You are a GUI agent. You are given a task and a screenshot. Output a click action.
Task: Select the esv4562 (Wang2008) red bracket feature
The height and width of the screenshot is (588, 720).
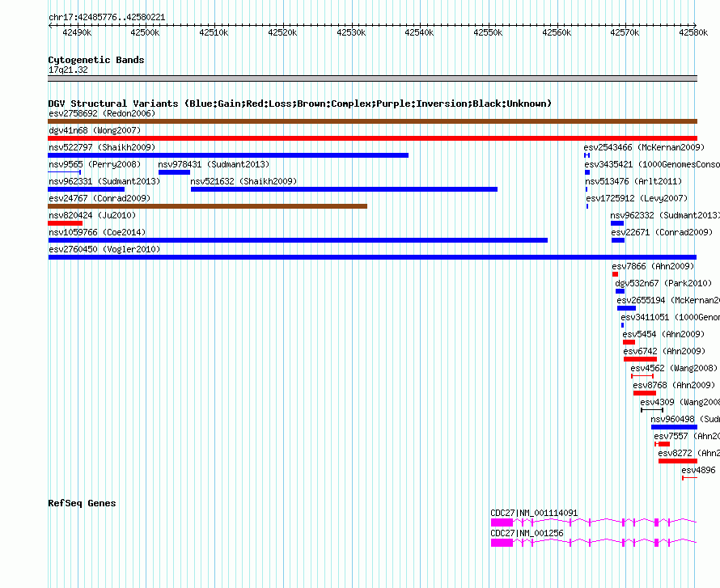click(642, 376)
